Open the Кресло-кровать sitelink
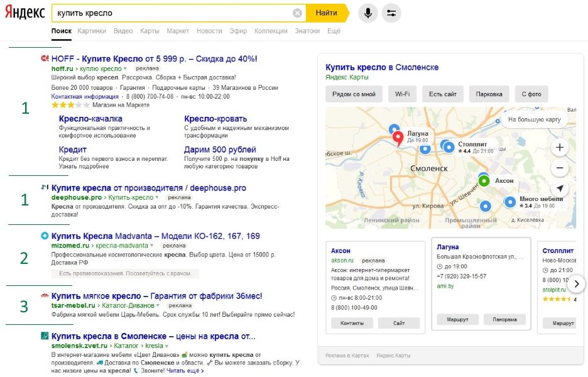The image size is (588, 377). point(215,119)
